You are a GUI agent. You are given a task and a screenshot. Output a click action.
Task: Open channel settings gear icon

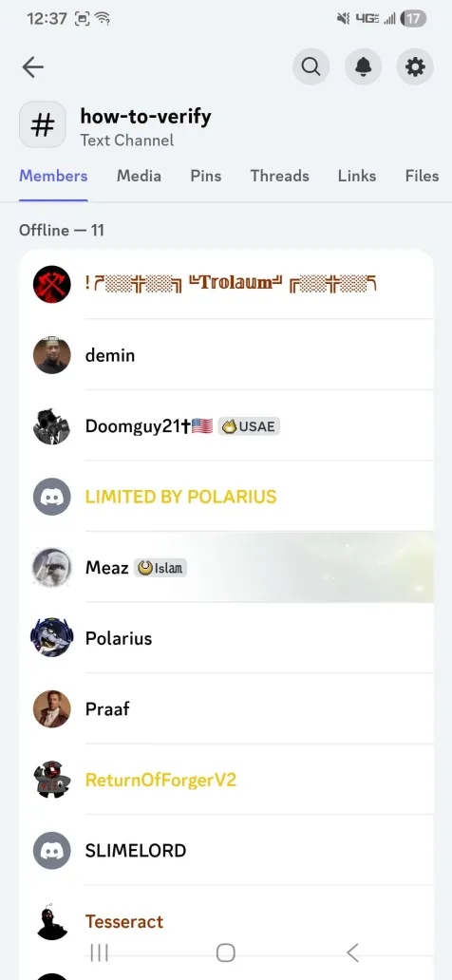415,66
